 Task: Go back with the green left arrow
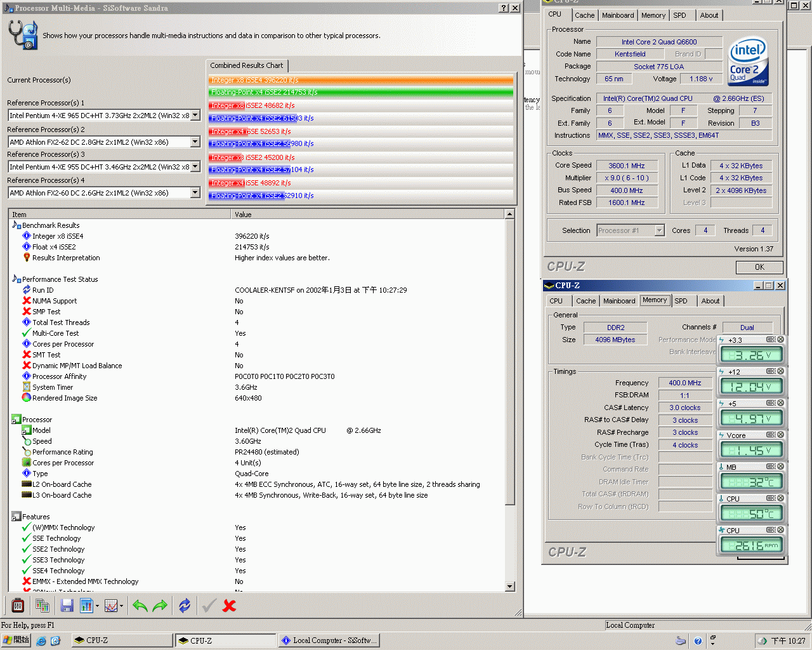coord(140,606)
